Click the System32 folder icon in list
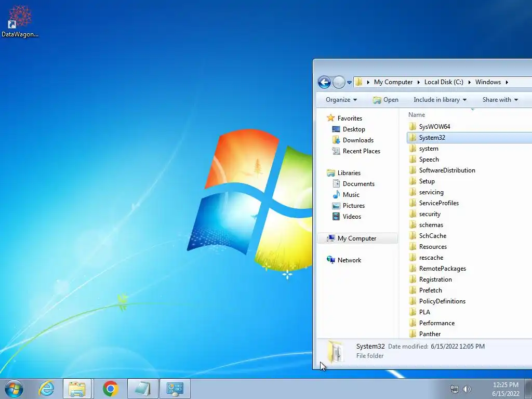 413,137
